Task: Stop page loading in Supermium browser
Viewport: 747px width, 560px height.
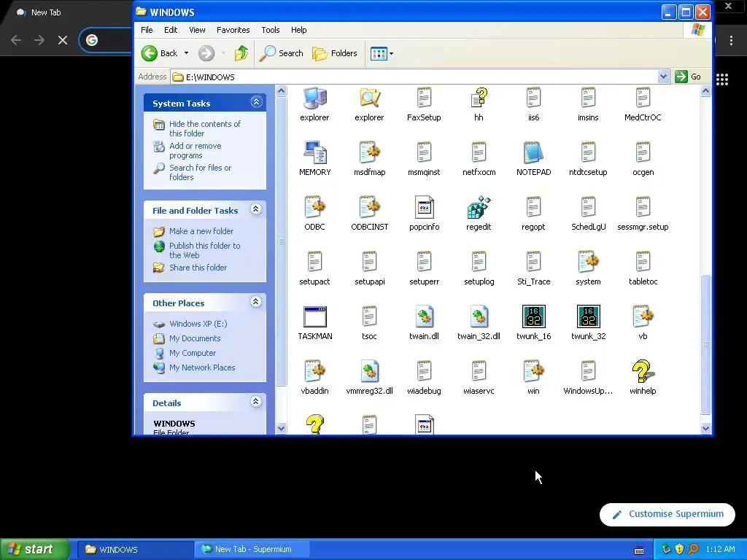Action: click(63, 40)
